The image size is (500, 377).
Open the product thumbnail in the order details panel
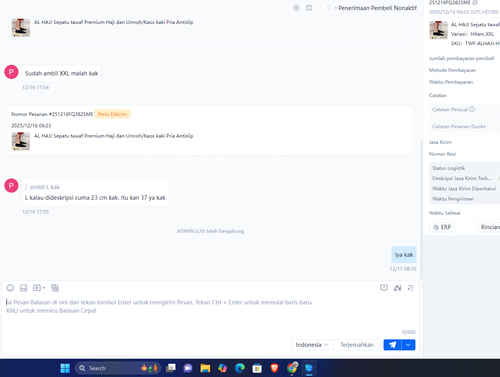(x=438, y=30)
